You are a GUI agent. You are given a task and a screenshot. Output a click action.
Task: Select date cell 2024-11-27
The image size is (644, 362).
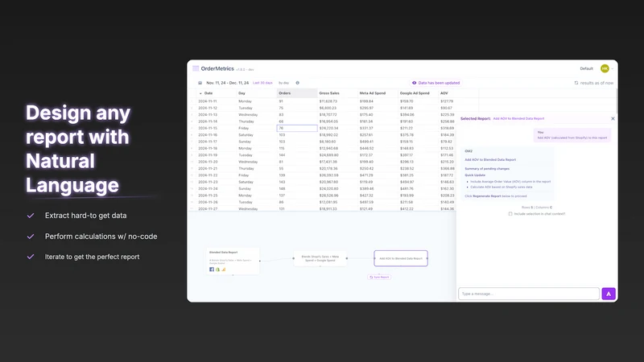pos(217,209)
